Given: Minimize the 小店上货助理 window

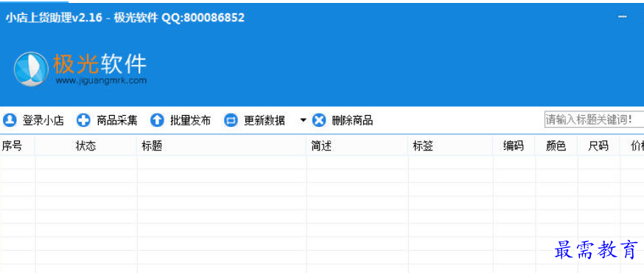Looking at the screenshot, I should (x=623, y=17).
